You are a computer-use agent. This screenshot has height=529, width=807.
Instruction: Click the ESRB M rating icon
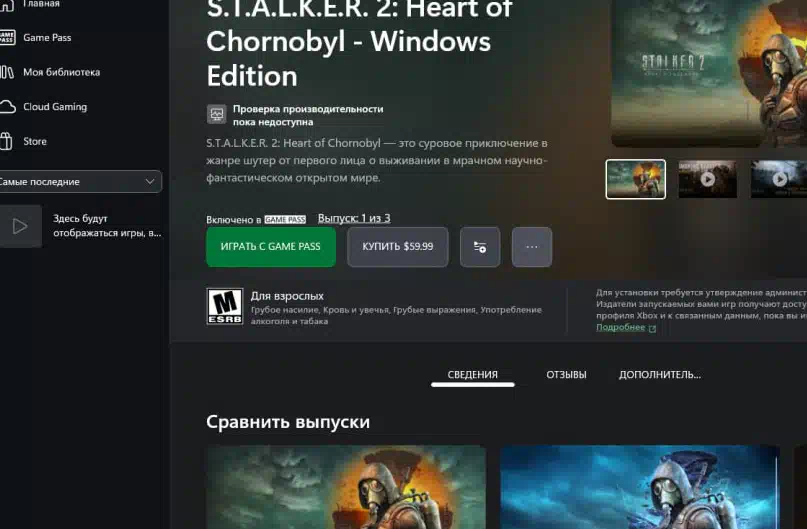(x=225, y=307)
